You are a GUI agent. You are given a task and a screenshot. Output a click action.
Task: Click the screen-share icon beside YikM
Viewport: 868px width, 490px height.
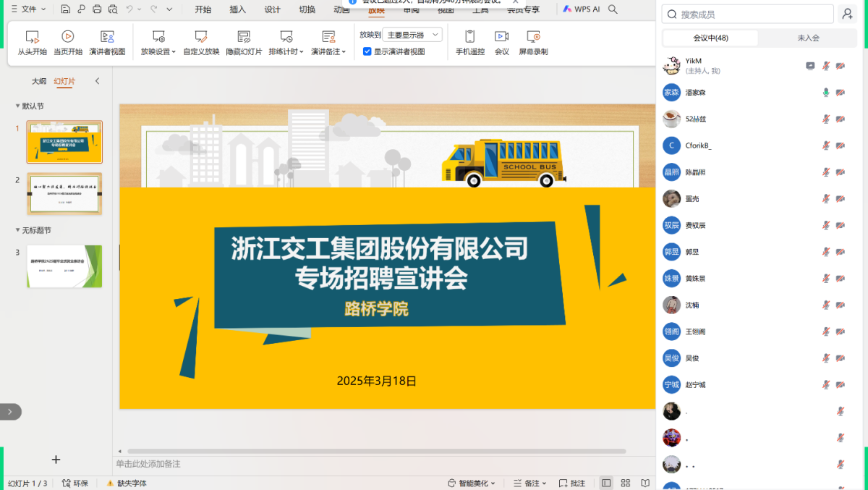(810, 66)
